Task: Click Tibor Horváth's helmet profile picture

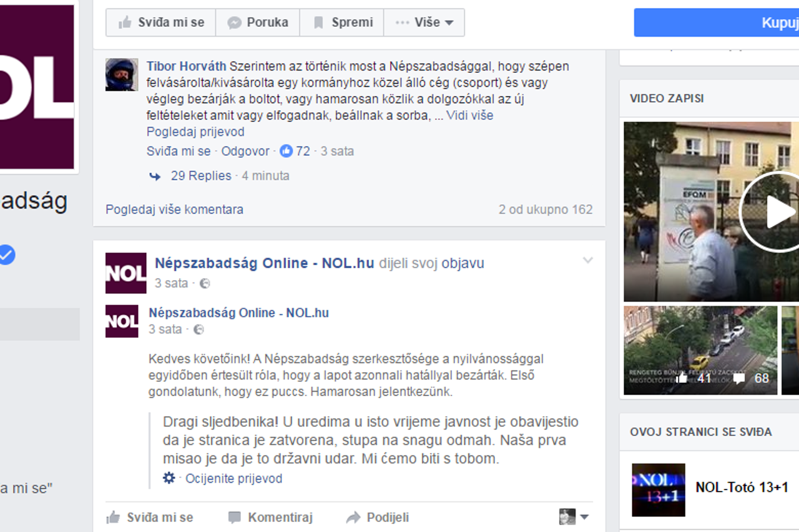Action: pyautogui.click(x=122, y=75)
